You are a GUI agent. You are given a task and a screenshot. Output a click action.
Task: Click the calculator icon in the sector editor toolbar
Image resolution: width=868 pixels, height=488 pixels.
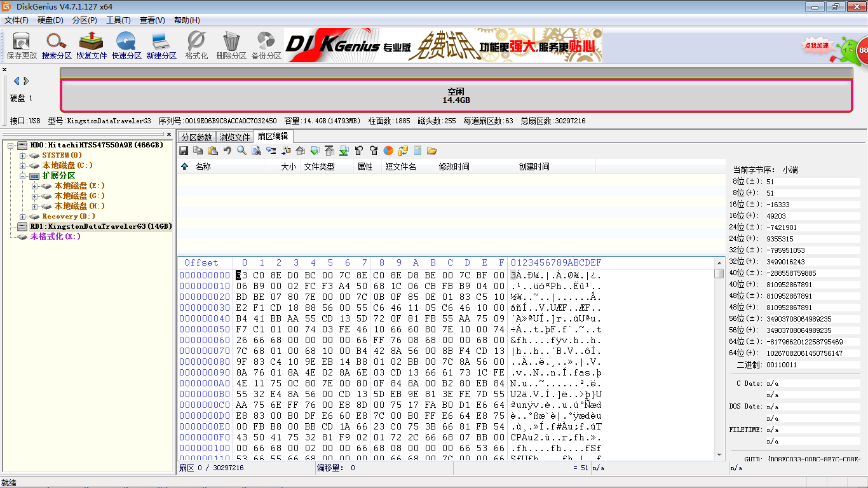coord(417,151)
